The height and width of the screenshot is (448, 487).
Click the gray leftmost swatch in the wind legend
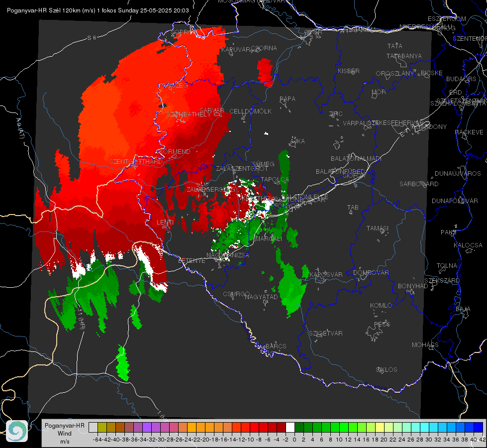point(93,428)
